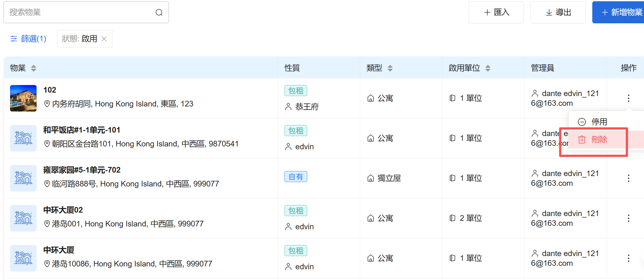The width and height of the screenshot is (644, 280).
Task: Open the 篩選(1) filter panel
Action: pos(28,39)
